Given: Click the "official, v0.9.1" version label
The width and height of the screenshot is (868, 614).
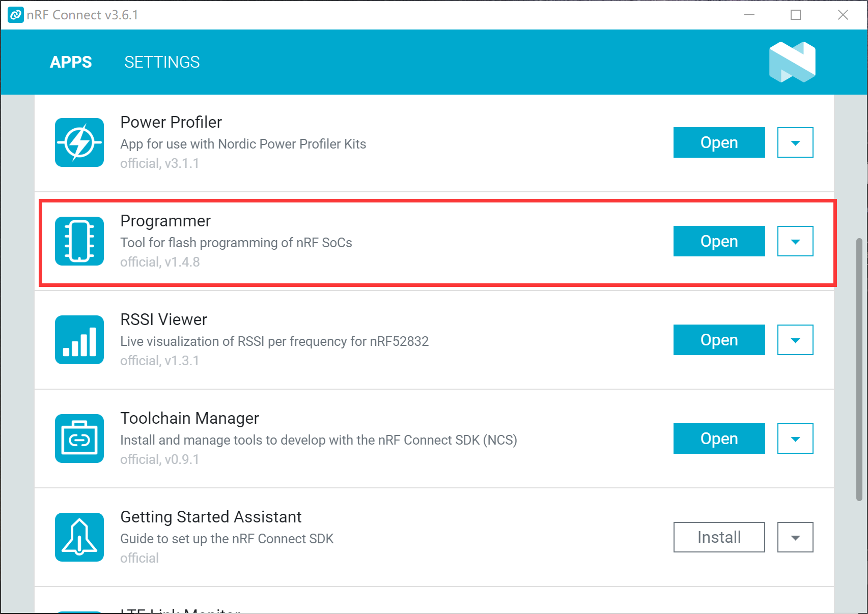Looking at the screenshot, I should pos(159,459).
